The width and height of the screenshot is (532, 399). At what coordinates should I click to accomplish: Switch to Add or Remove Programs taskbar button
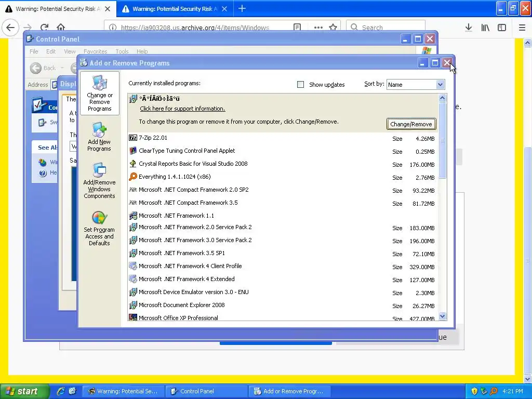290,391
